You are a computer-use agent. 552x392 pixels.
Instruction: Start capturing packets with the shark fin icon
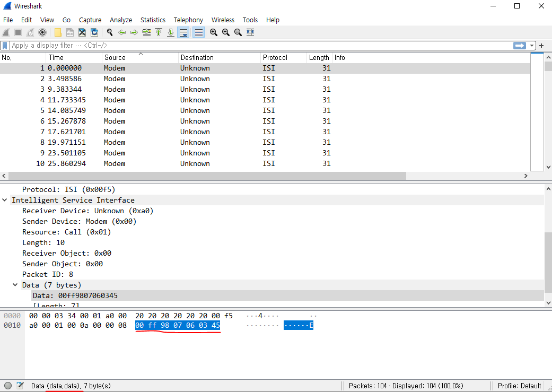tap(6, 32)
